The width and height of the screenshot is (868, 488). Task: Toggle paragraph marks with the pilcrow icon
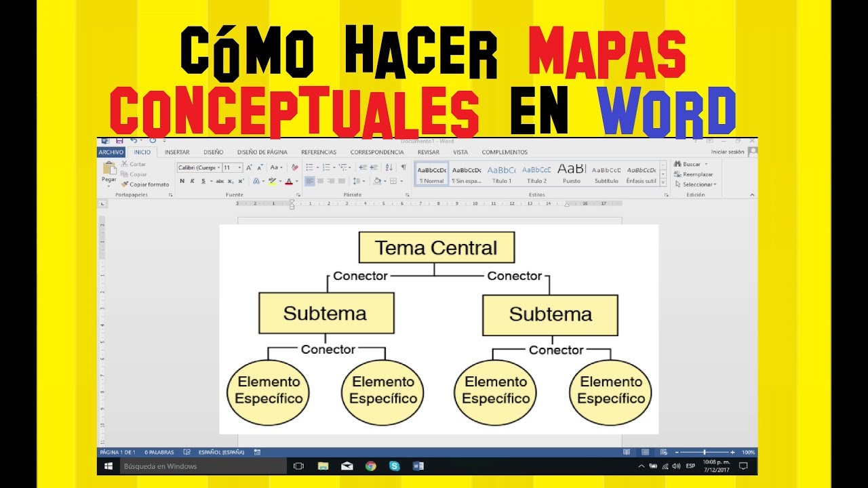coord(403,167)
